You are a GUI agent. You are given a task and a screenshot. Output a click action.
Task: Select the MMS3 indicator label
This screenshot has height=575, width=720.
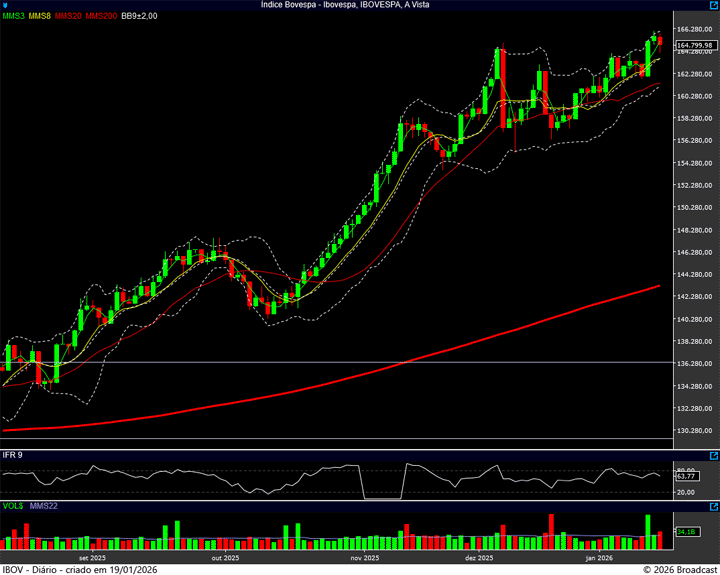[x=14, y=16]
